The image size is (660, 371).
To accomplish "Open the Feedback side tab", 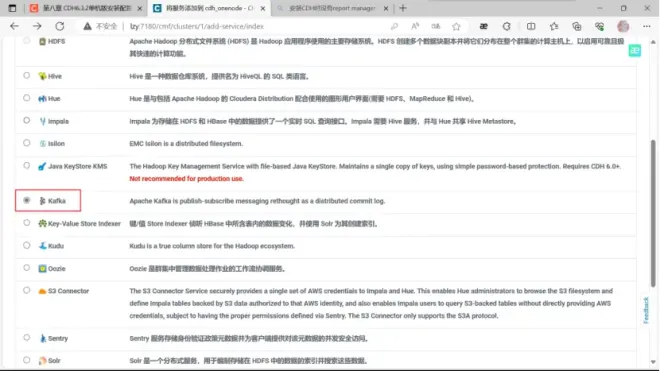I will [646, 310].
